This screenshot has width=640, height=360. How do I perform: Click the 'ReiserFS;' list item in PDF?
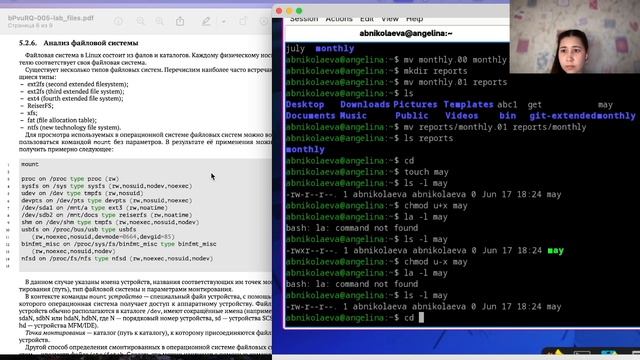point(40,106)
